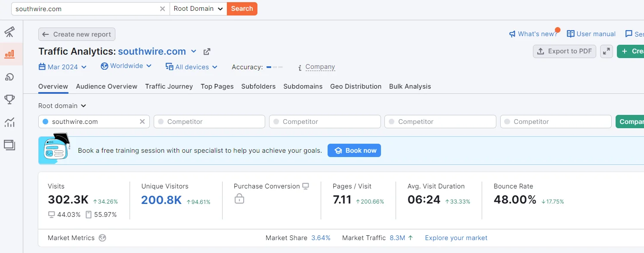
Task: Open the telescope icon in sidebar
Action: click(9, 31)
